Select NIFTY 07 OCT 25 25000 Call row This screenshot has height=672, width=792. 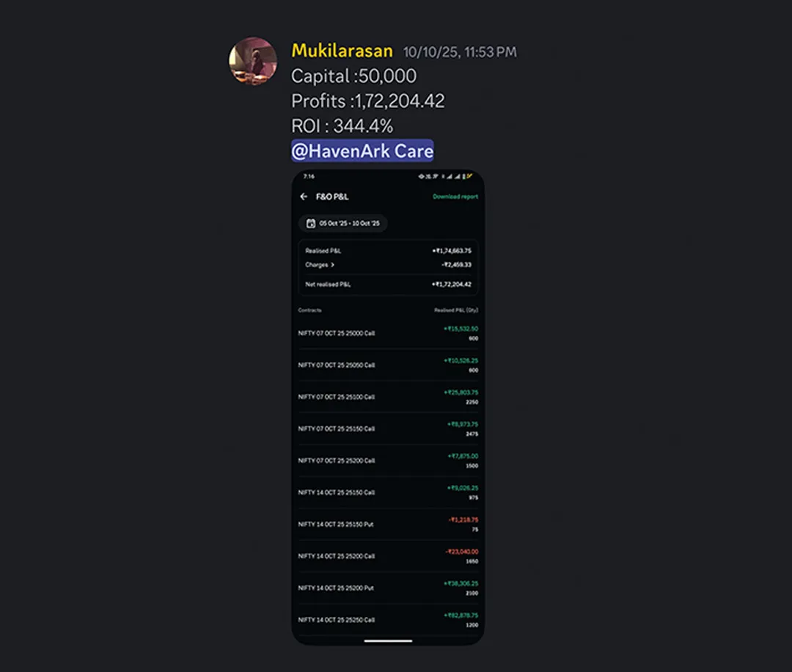388,333
